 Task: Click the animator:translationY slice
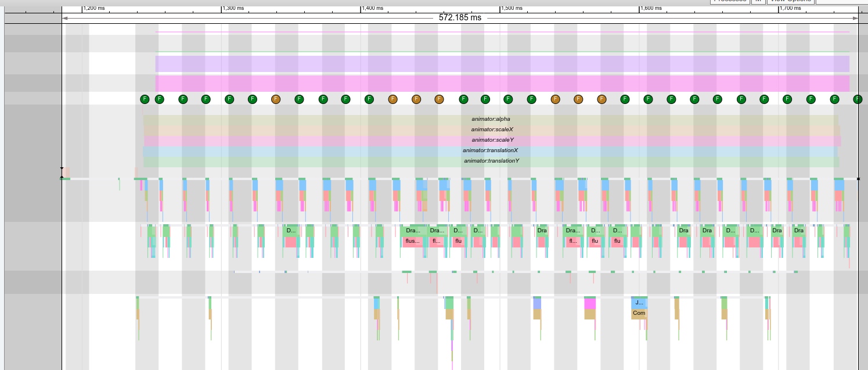491,161
